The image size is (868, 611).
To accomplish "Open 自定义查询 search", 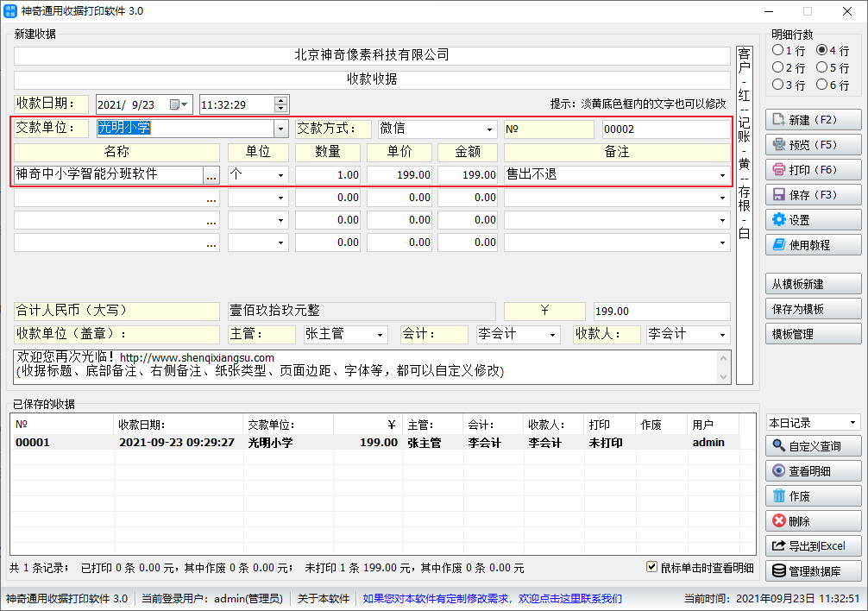I will point(813,446).
